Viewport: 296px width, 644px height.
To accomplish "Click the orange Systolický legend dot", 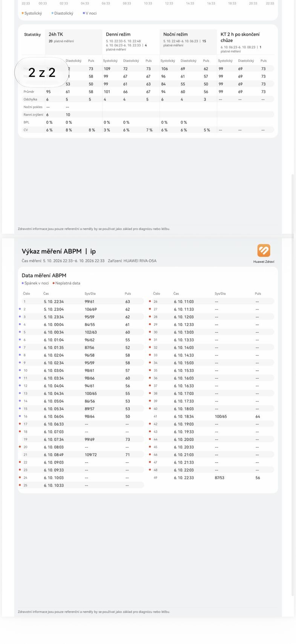I will click(23, 13).
